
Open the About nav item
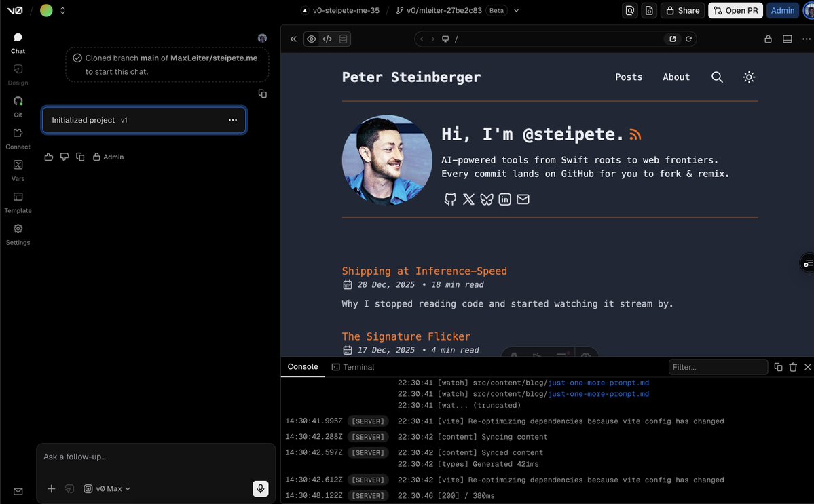pyautogui.click(x=676, y=77)
